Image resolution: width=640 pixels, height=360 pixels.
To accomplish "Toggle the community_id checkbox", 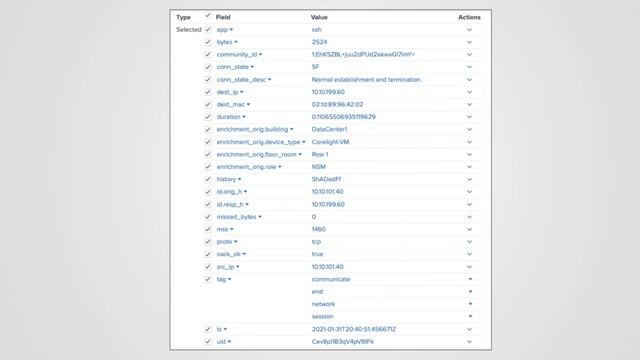I will coord(208,54).
